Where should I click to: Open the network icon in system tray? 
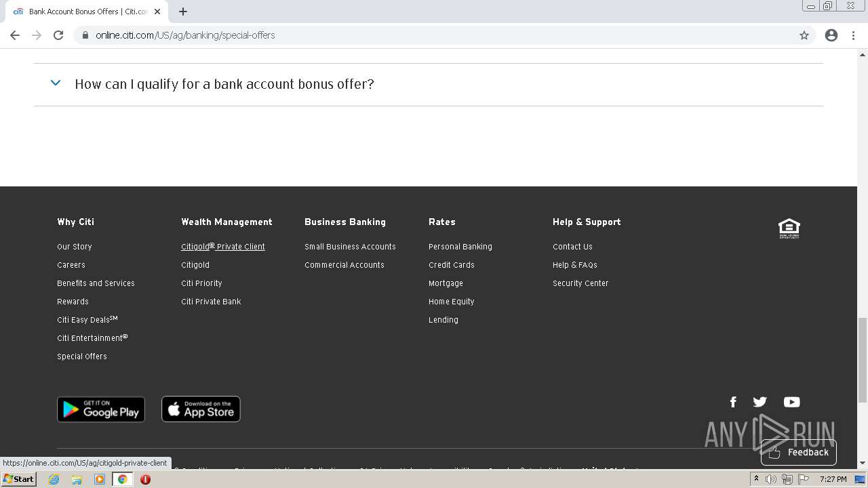click(x=787, y=479)
